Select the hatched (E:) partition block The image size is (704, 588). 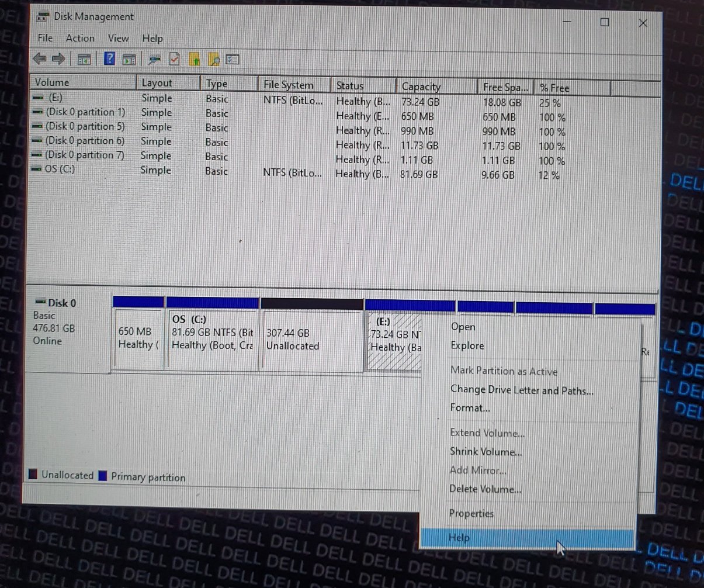click(x=394, y=341)
